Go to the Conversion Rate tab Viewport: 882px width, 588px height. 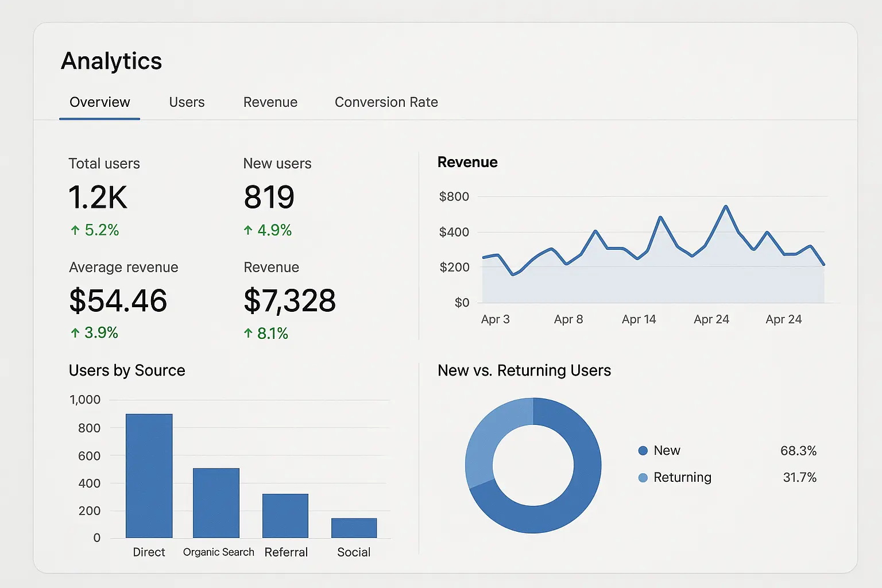click(386, 102)
